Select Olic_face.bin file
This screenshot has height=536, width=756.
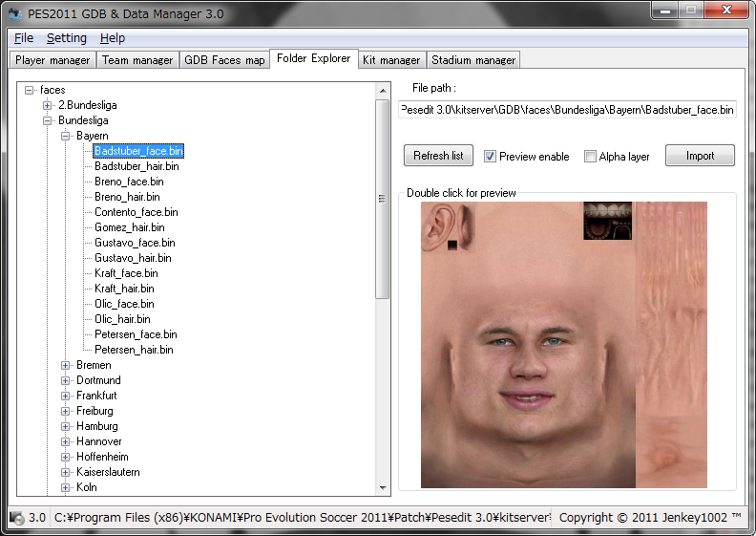124,304
